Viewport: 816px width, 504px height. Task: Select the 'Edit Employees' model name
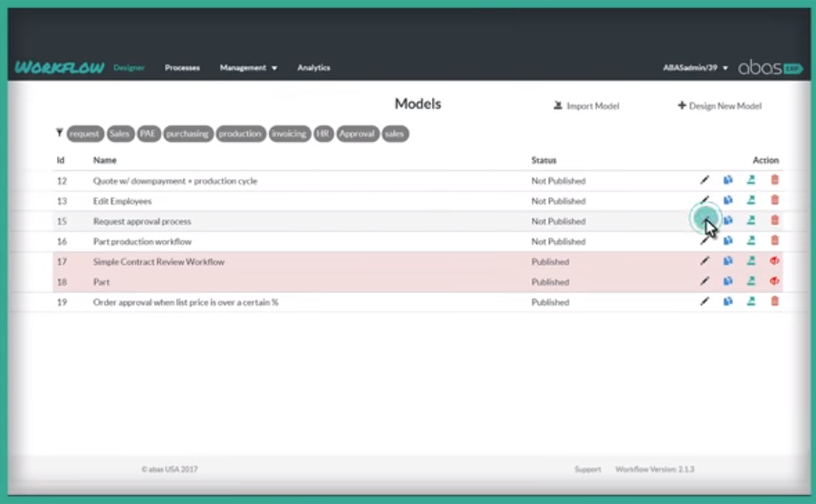pos(122,201)
